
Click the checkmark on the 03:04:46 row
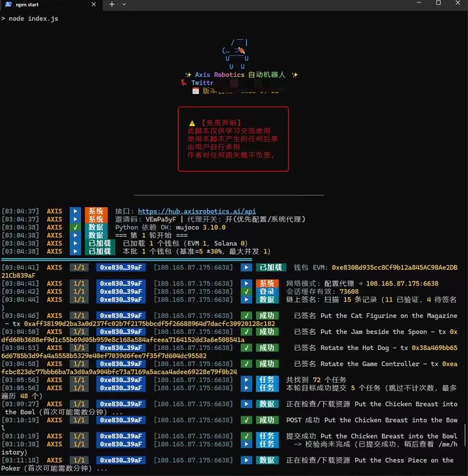tap(246, 316)
